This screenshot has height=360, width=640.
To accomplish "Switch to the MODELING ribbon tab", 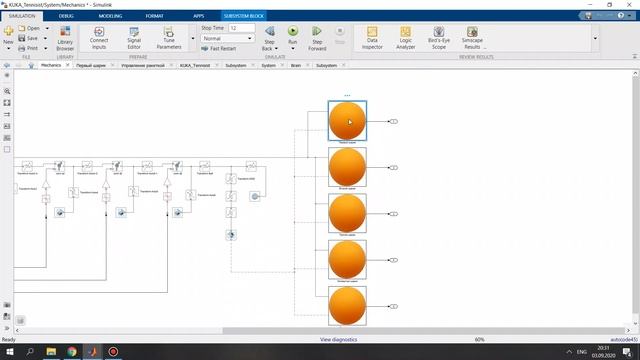I will [x=110, y=16].
